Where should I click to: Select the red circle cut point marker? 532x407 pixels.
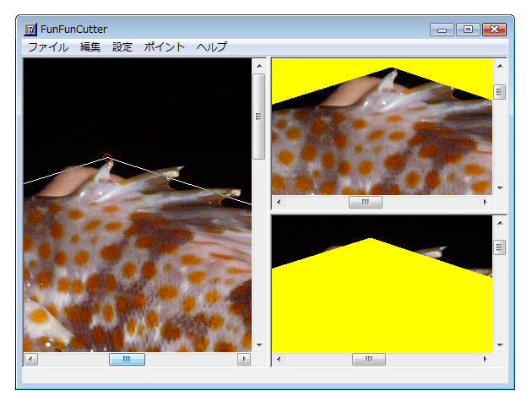point(107,157)
